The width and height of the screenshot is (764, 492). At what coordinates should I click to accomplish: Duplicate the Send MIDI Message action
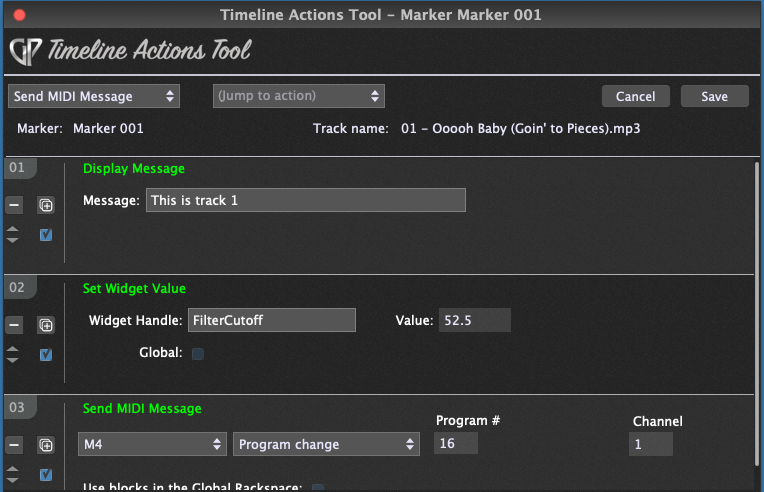click(46, 445)
